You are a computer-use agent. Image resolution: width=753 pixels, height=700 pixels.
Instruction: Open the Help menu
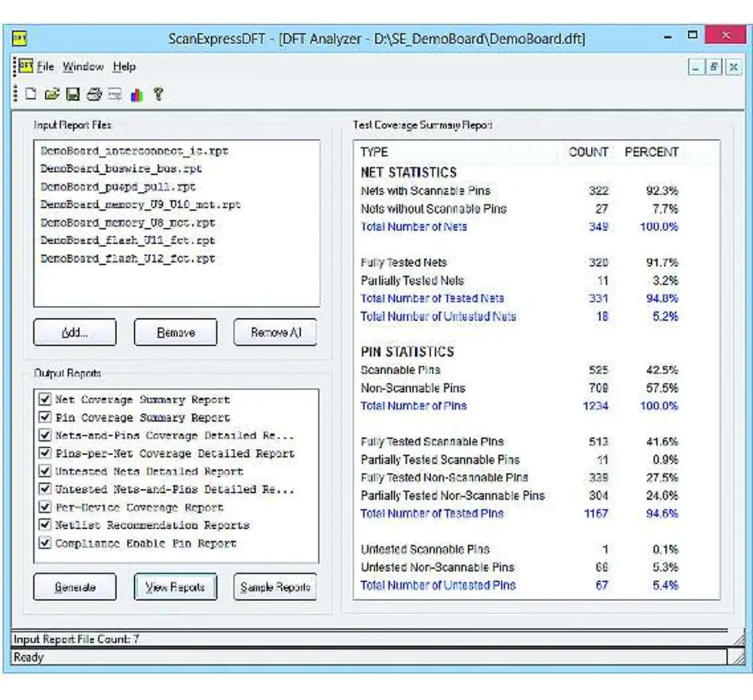pos(124,66)
